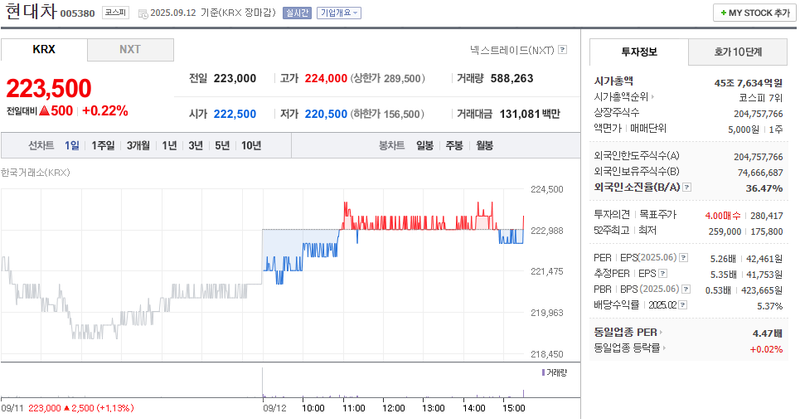
Task: Select the 3년 chart period
Action: click(196, 145)
